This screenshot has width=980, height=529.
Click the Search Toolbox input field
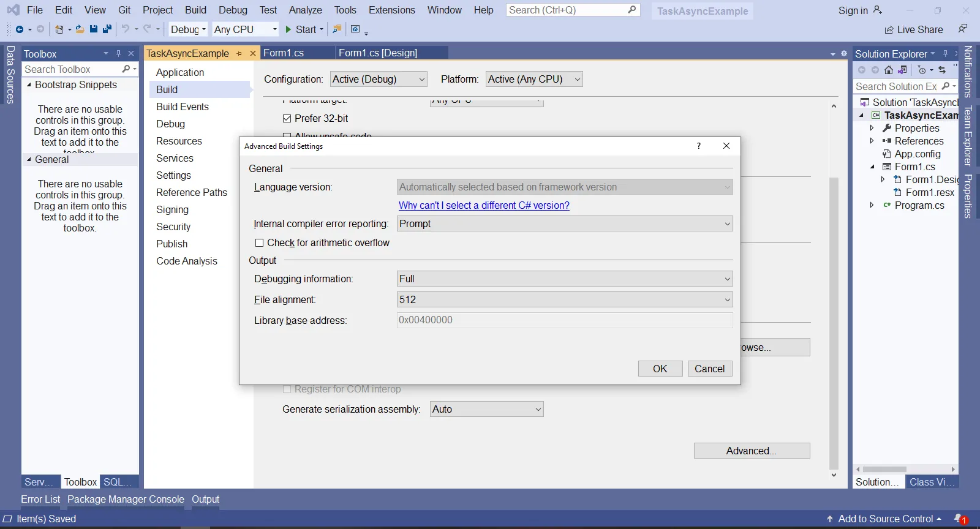click(x=72, y=69)
